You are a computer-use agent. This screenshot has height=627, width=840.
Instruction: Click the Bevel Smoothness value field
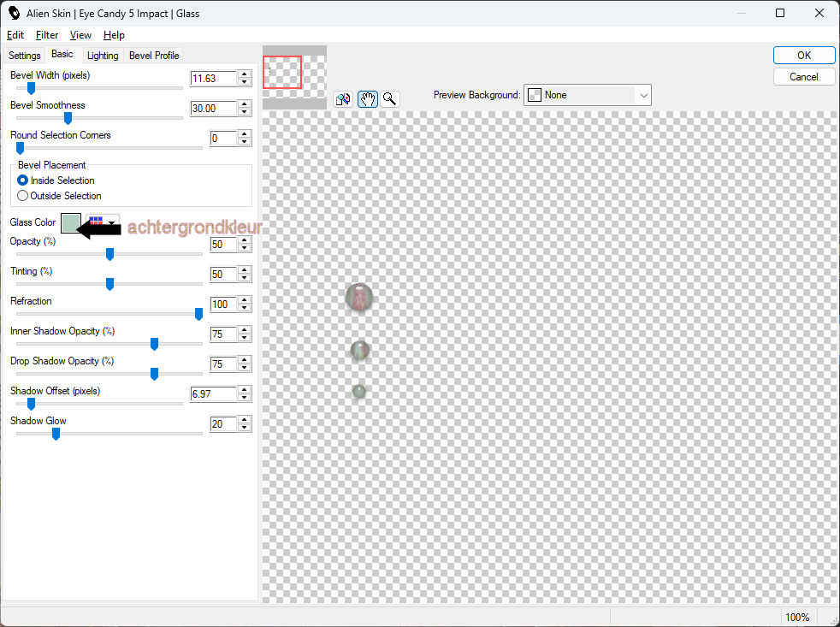(x=213, y=109)
